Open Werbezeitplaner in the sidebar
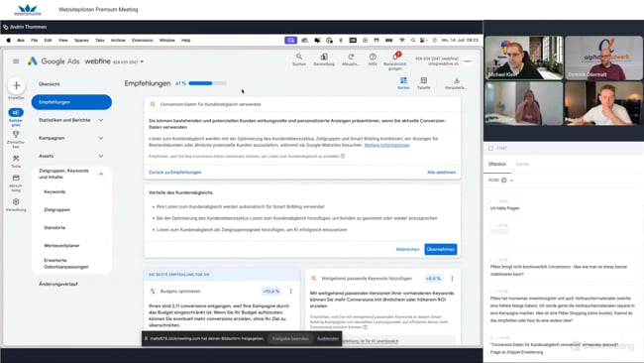 61,246
